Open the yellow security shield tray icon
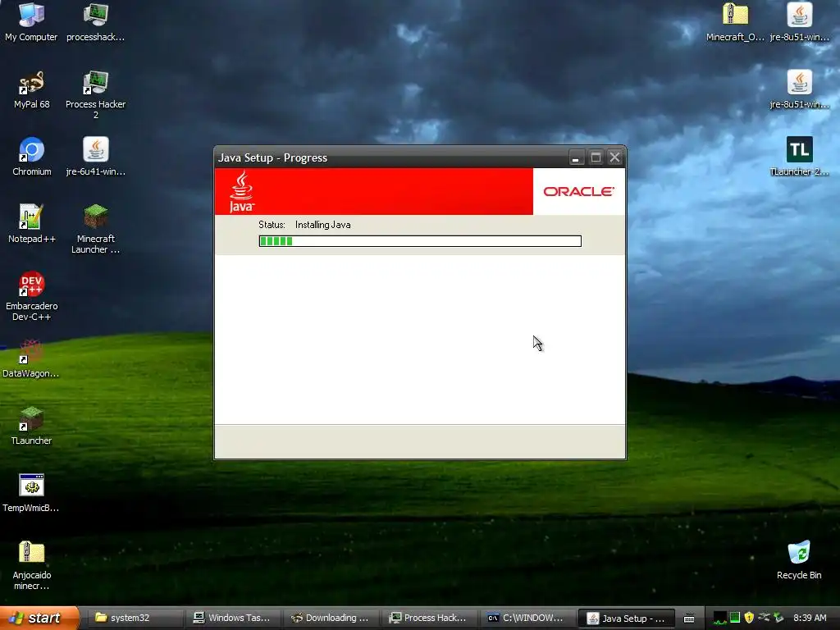840x630 pixels. click(749, 619)
